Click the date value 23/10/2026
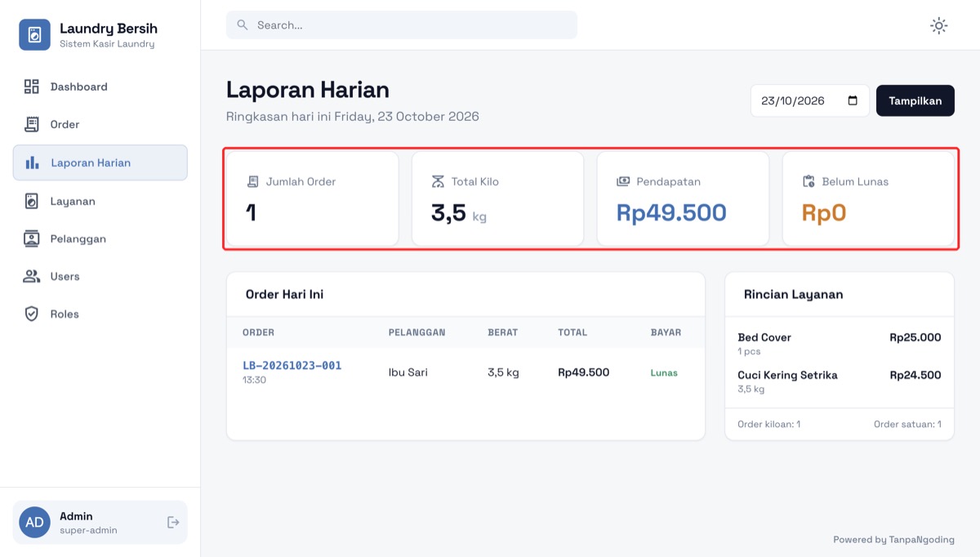 pyautogui.click(x=793, y=100)
